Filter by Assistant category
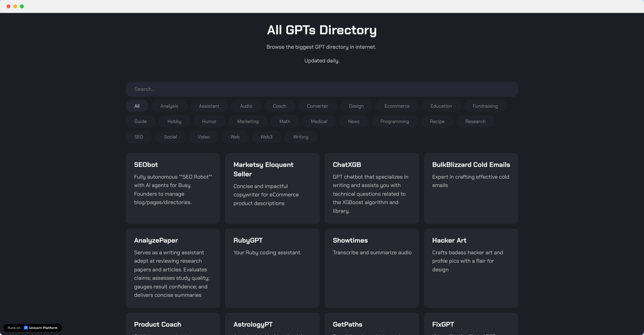The height and width of the screenshot is (335, 644). tap(209, 106)
